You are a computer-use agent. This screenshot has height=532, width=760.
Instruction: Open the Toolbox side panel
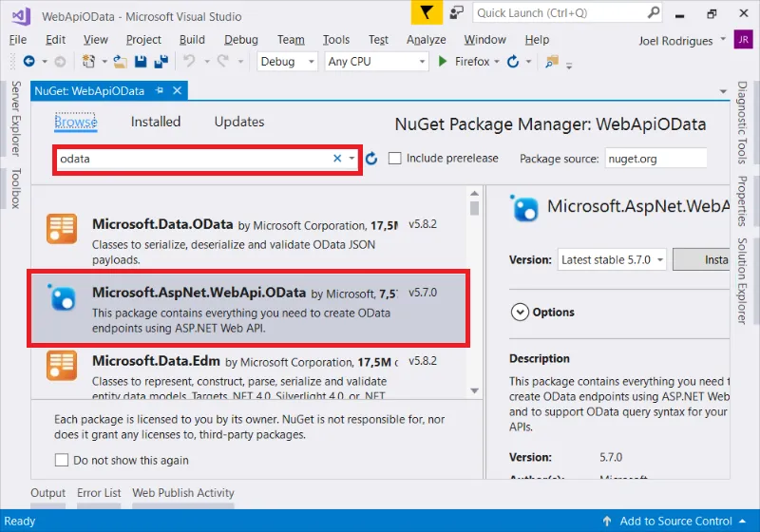click(x=16, y=188)
